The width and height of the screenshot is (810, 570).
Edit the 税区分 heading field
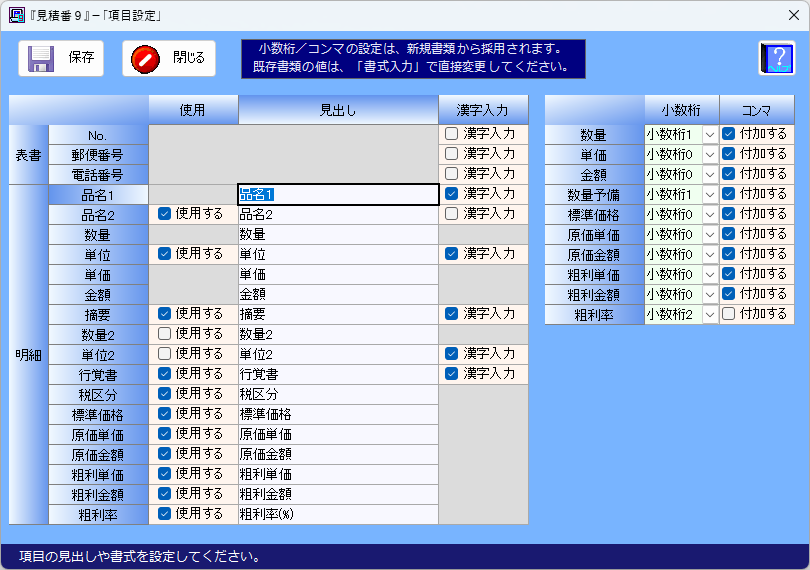[x=338, y=394]
